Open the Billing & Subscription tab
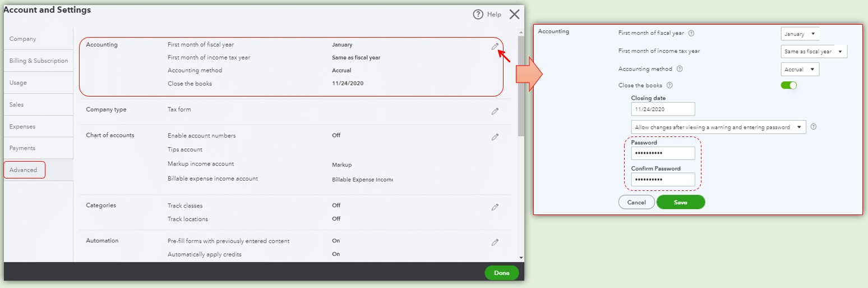The width and height of the screenshot is (868, 288). click(x=38, y=61)
